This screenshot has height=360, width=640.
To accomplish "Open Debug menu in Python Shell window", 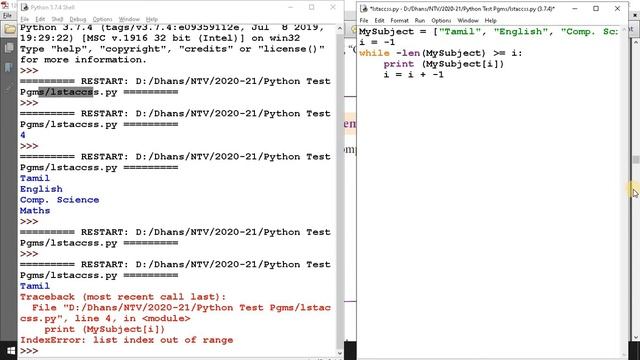I will [x=78, y=19].
